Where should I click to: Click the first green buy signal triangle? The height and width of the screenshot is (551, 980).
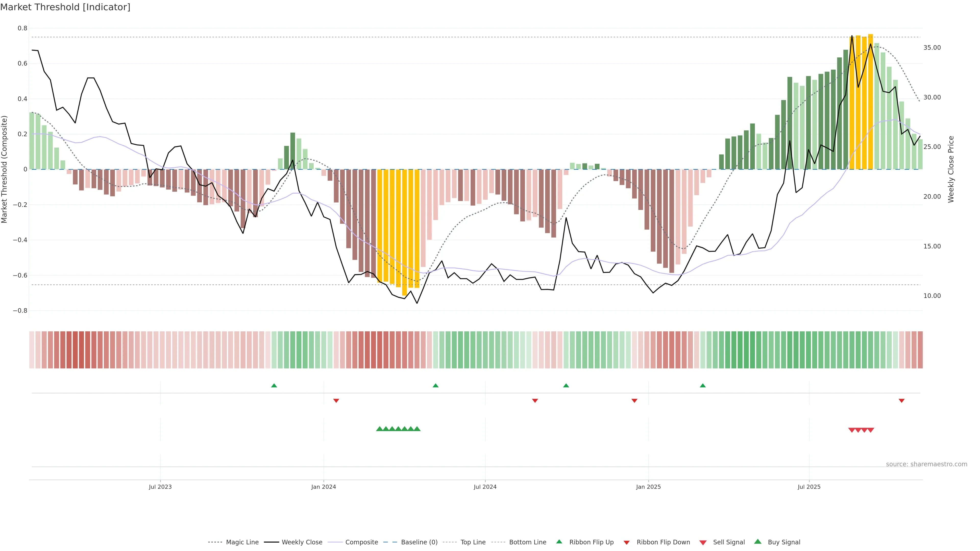(x=379, y=429)
